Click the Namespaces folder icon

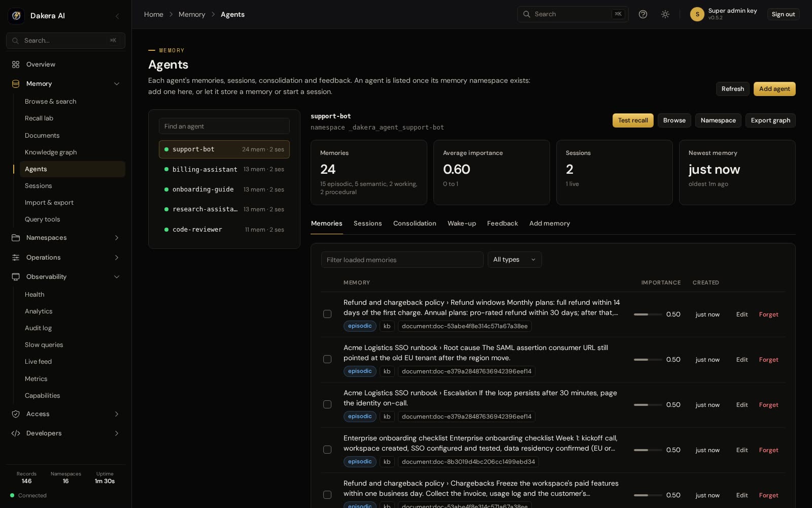click(x=16, y=238)
